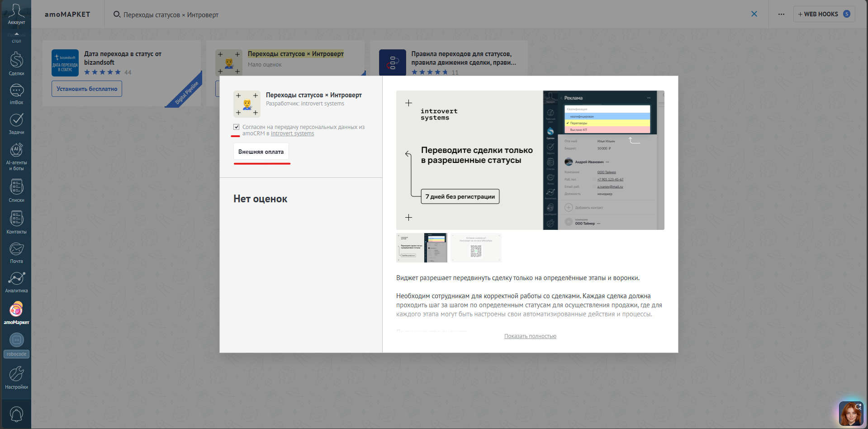Open the assistant avatar chat
The width and height of the screenshot is (868, 429).
(851, 414)
